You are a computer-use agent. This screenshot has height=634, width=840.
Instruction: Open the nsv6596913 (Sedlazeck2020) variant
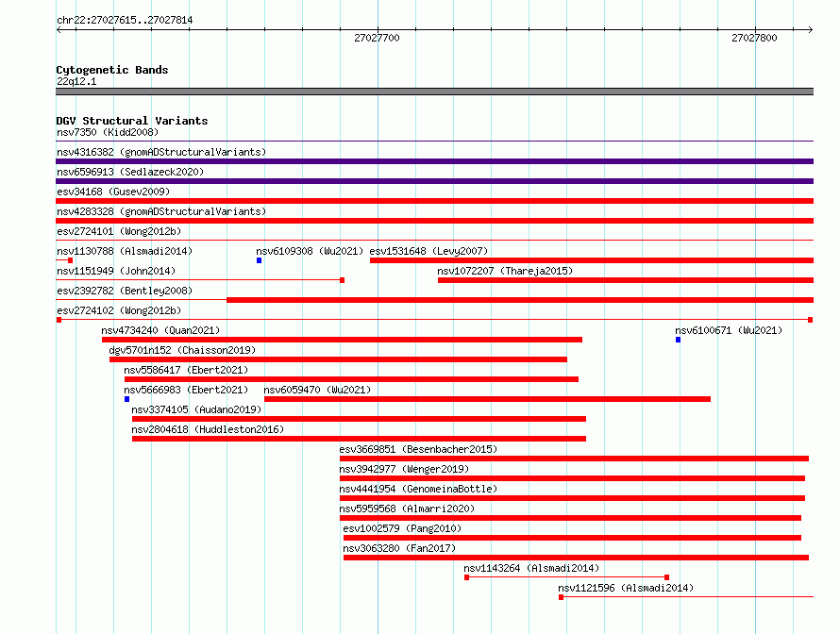[x=434, y=181]
